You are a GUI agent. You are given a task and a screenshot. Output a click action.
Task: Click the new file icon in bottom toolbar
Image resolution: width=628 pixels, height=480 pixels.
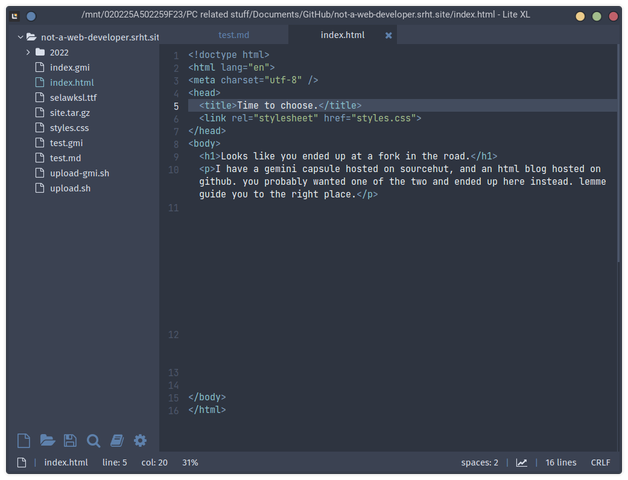click(24, 441)
